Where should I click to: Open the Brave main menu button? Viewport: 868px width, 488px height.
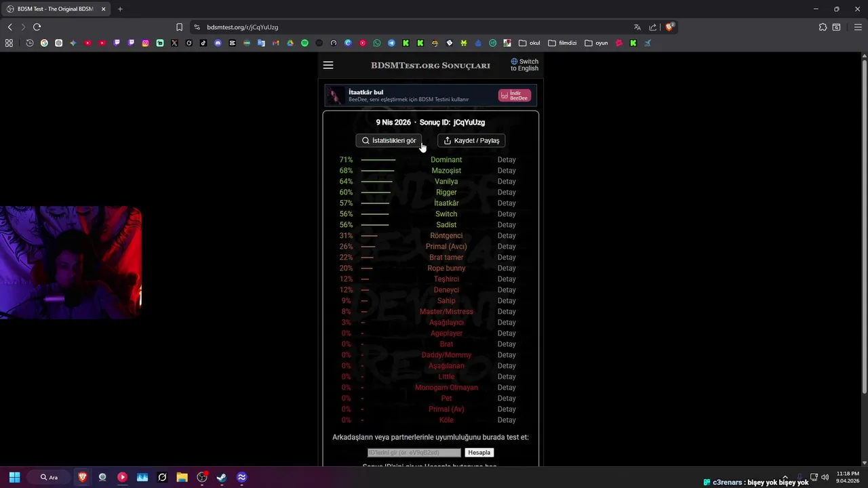[x=858, y=27]
